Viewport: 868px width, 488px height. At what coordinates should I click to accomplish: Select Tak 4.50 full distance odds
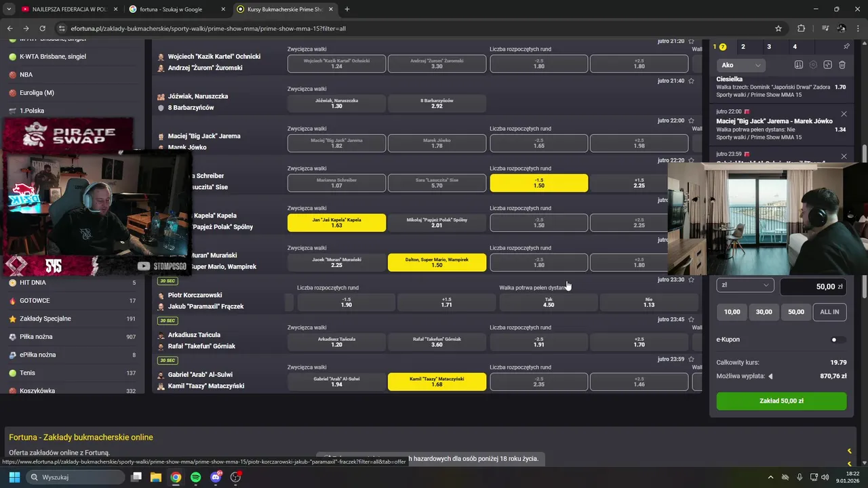pyautogui.click(x=549, y=302)
